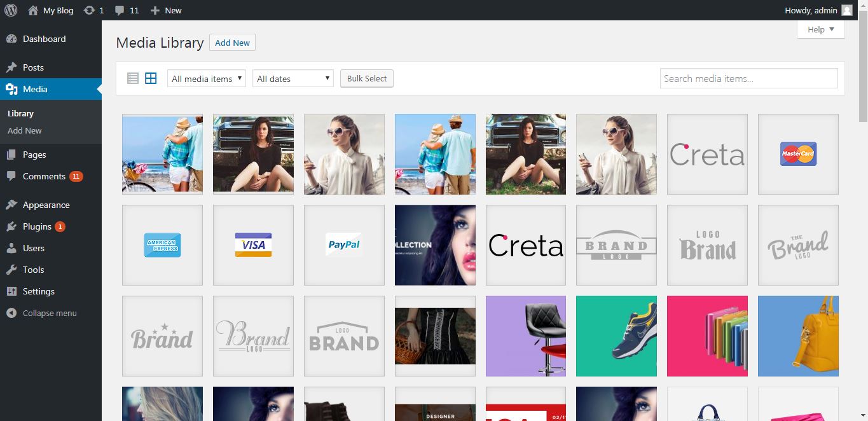Open the WordPress logo menu
This screenshot has width=868, height=421.
click(11, 10)
